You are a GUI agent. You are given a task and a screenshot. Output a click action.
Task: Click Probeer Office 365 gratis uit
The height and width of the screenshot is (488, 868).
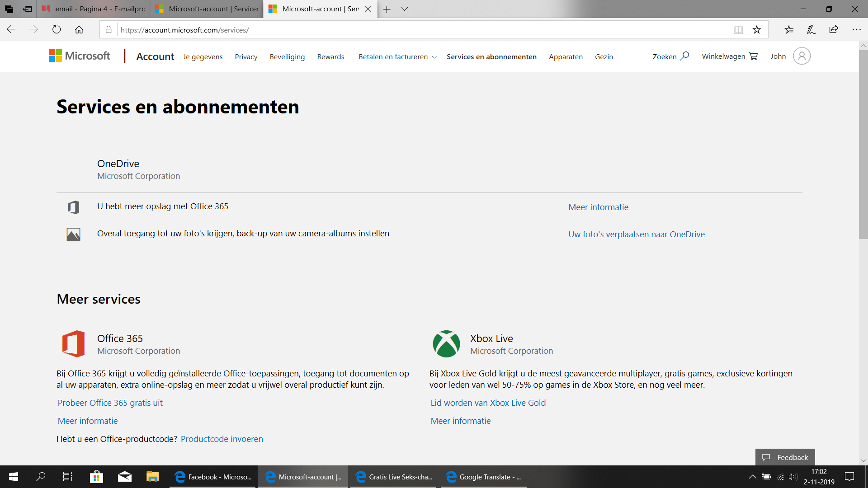pyautogui.click(x=110, y=403)
